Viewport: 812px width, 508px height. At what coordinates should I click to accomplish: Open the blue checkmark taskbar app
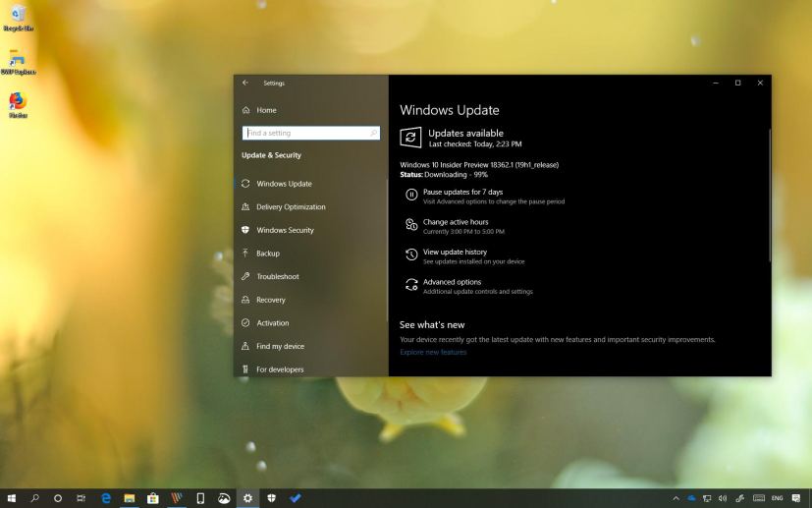tap(296, 498)
